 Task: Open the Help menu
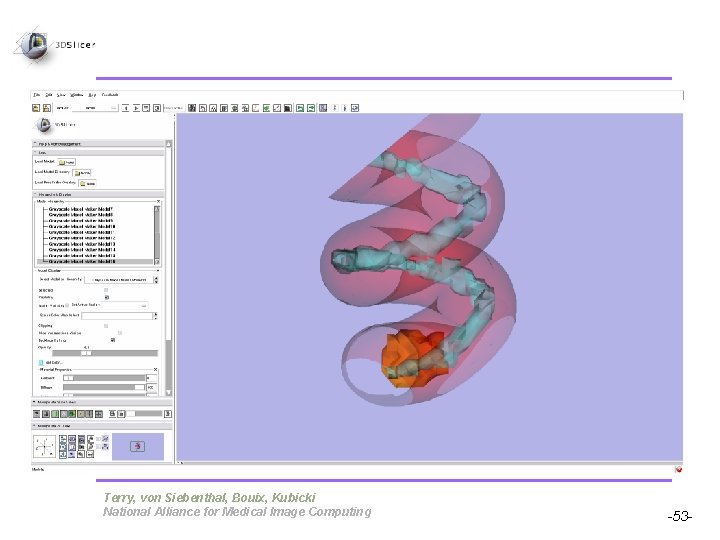[x=92, y=95]
